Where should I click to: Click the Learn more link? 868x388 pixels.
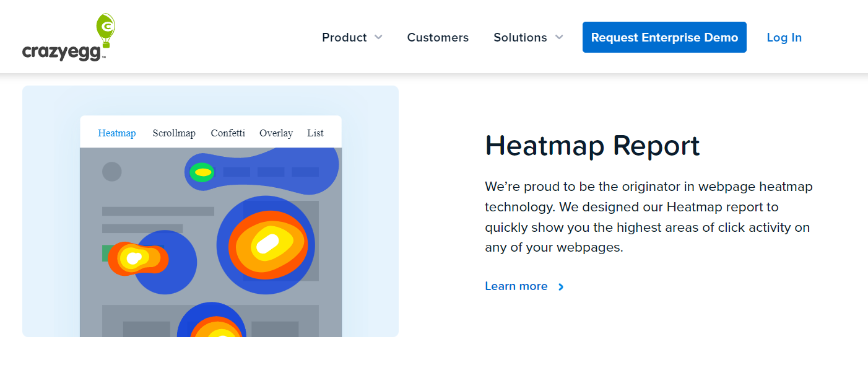516,286
